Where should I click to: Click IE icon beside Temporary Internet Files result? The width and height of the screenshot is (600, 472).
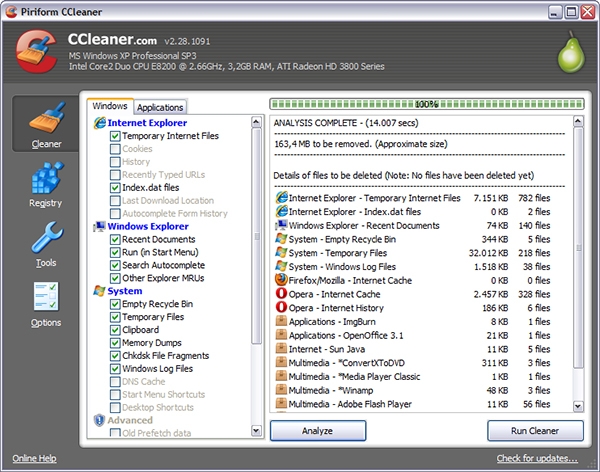pyautogui.click(x=282, y=198)
